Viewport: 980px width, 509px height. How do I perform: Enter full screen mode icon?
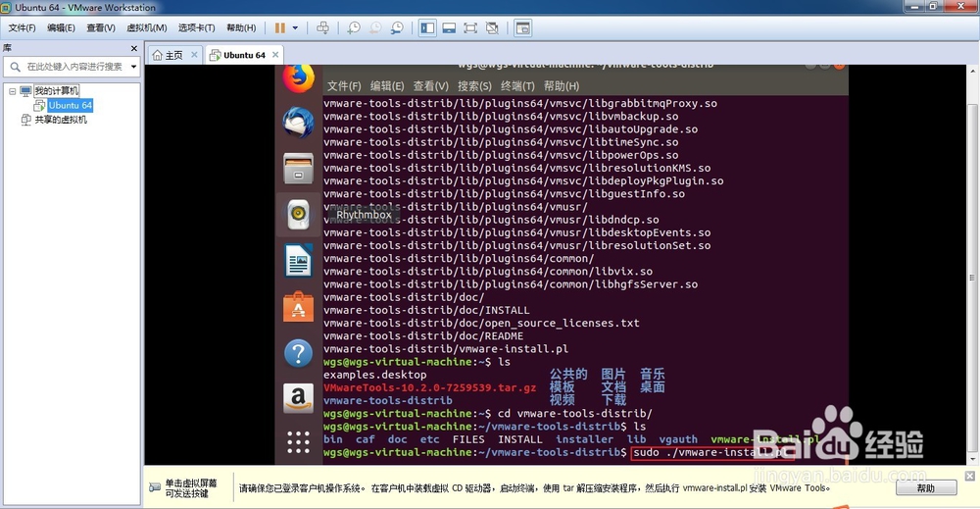[x=470, y=28]
